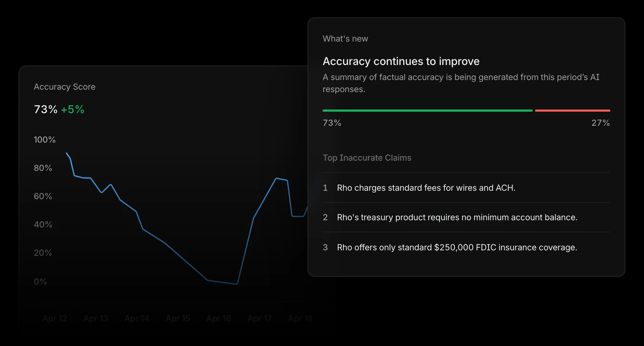644x346 pixels.
Task: Click the Apr 14 date label
Action: (137, 318)
